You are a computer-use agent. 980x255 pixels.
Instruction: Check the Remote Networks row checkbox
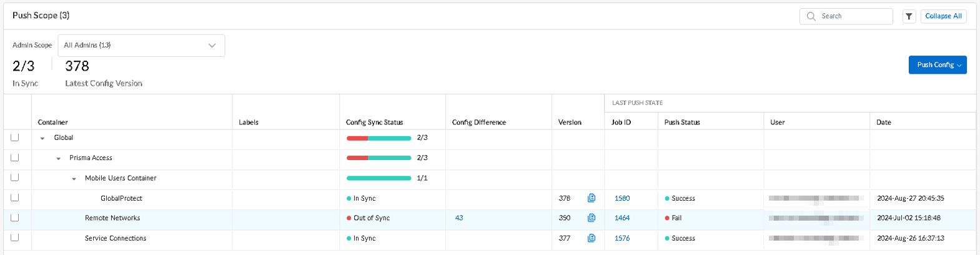[15, 218]
